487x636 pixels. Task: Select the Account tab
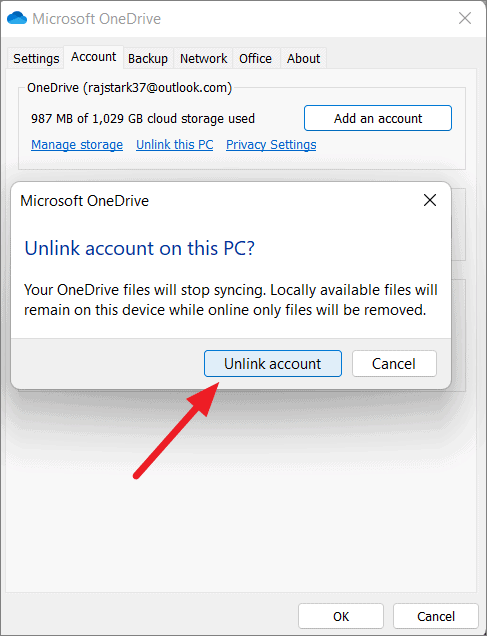[94, 57]
